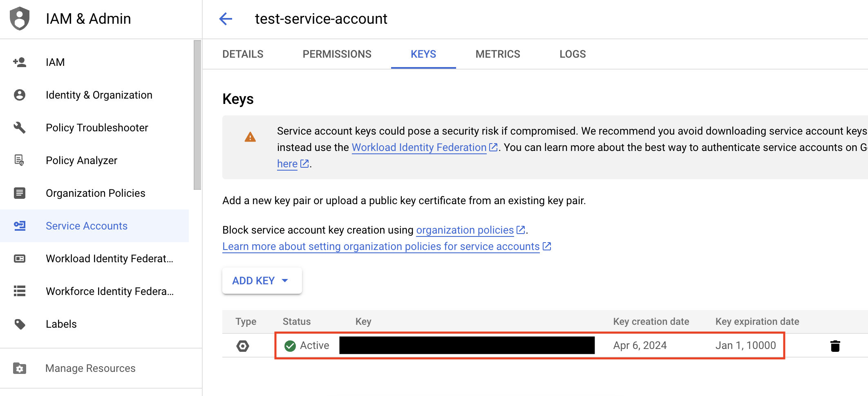Click external-link icon after organization policies

pos(521,230)
